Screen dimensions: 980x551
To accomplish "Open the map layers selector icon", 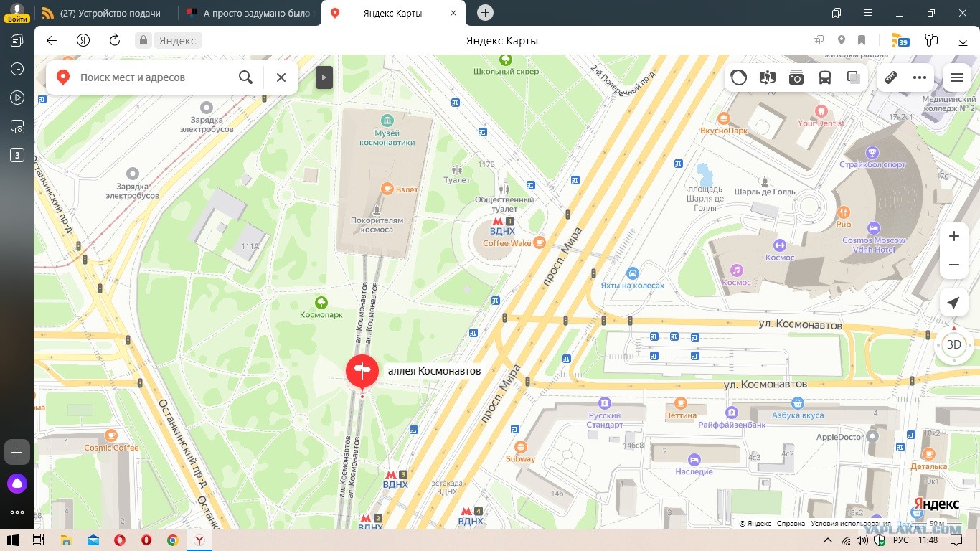I will [854, 77].
